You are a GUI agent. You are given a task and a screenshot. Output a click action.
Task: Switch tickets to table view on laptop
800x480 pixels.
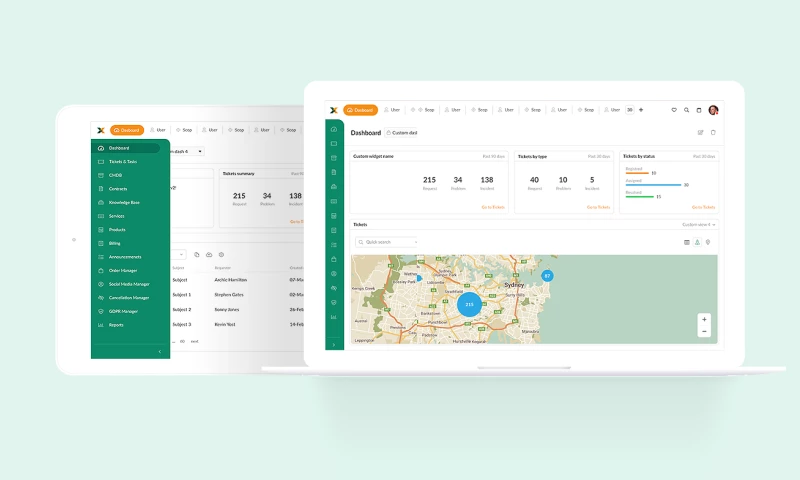(x=687, y=242)
